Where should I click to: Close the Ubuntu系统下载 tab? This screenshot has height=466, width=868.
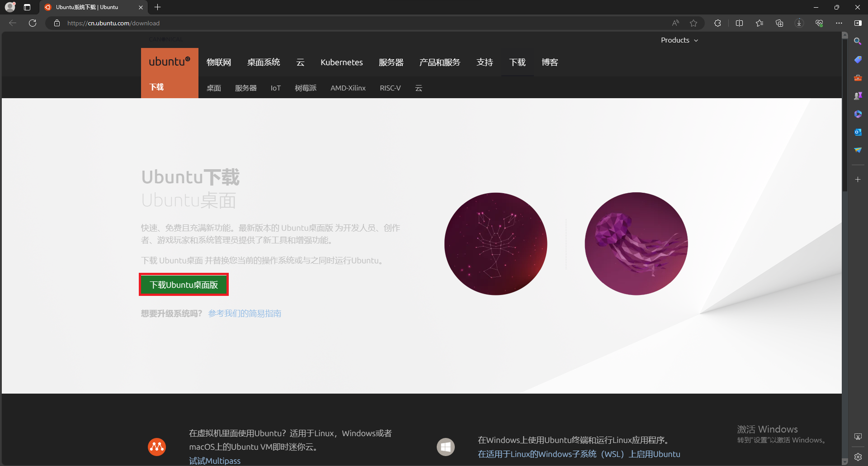pos(141,7)
